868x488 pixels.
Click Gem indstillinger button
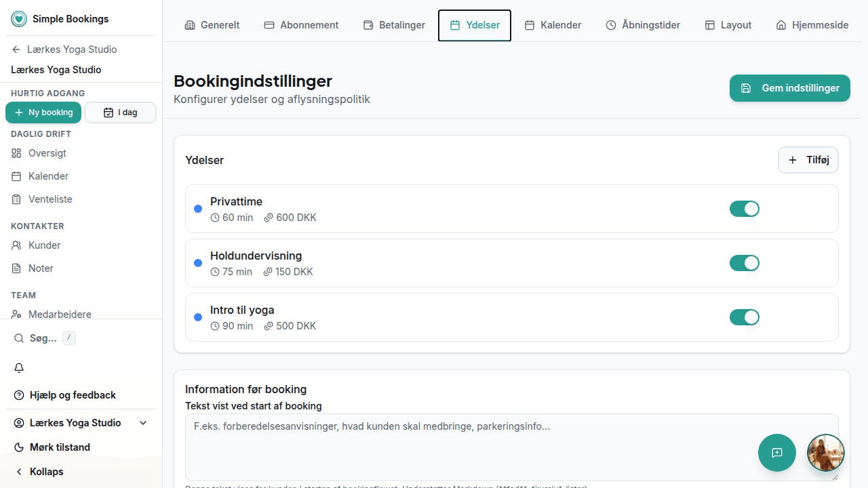pos(790,88)
